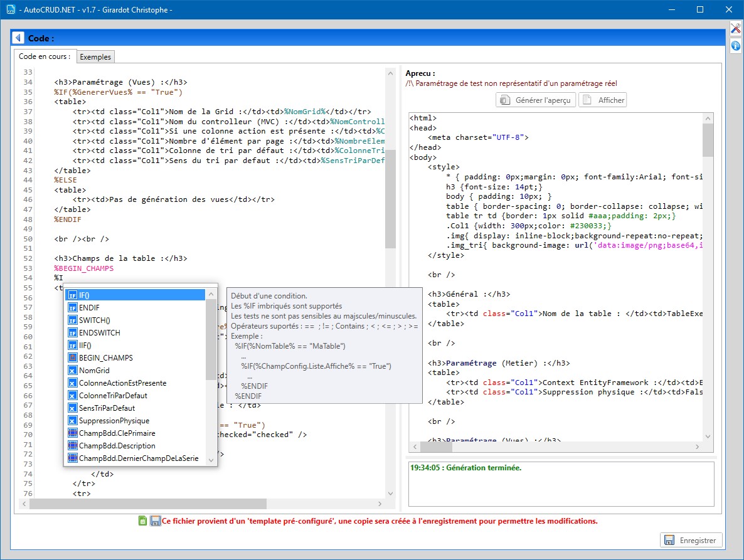Select NomGrid variable in autocomplete list

[x=136, y=371]
